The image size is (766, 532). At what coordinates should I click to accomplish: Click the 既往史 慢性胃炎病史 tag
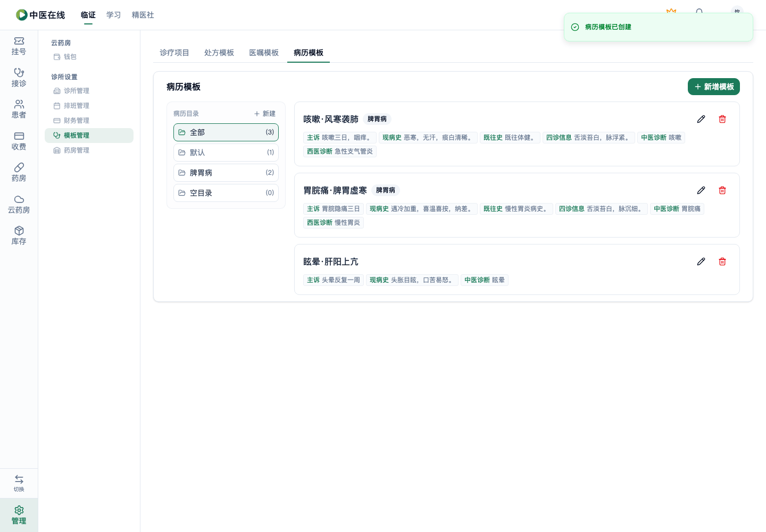517,209
